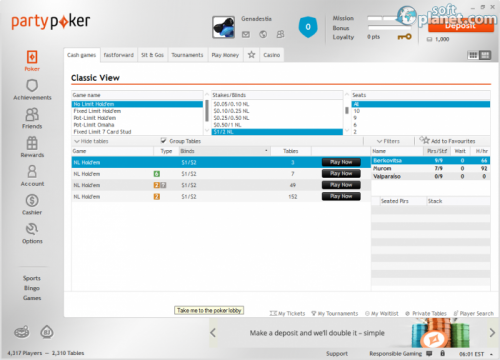Open My Tickets link
The image size is (500, 360).
(287, 313)
